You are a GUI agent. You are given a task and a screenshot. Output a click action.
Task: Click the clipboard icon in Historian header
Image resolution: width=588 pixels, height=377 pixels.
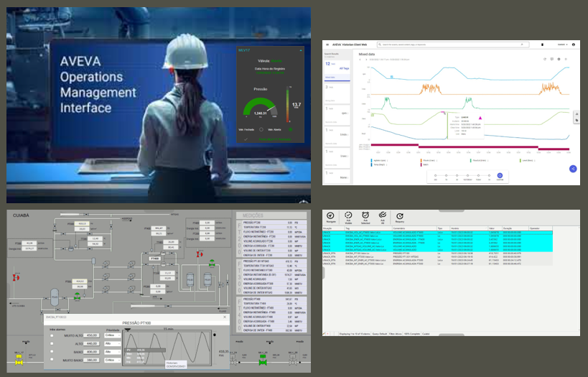click(542, 45)
